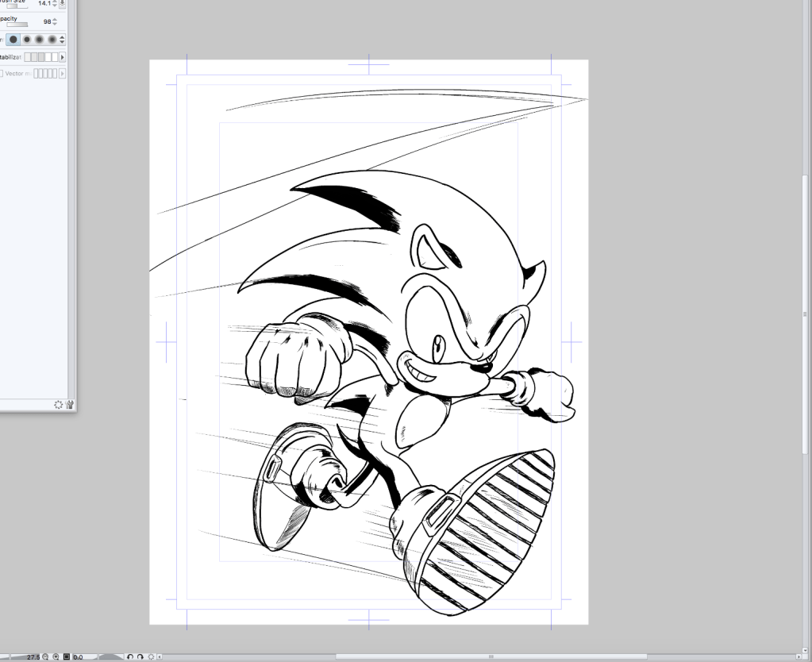The height and width of the screenshot is (662, 812).
Task: Choose the second anti-aliasing option
Action: [27, 39]
